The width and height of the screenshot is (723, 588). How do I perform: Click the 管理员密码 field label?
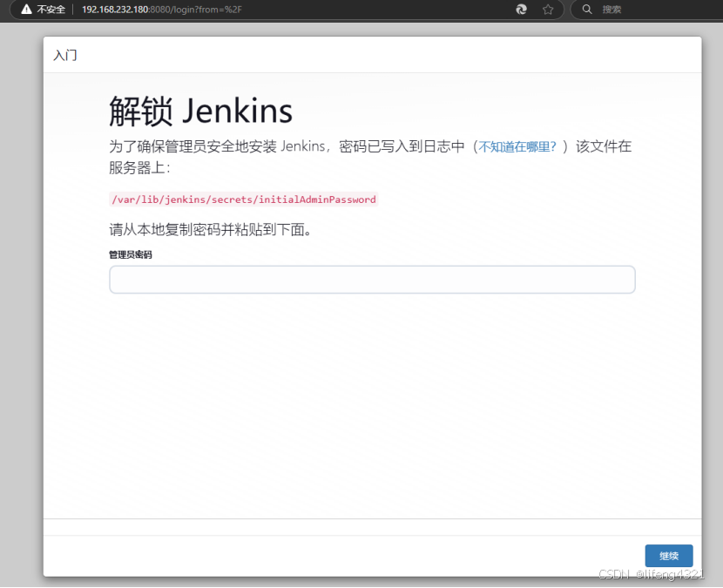[131, 254]
